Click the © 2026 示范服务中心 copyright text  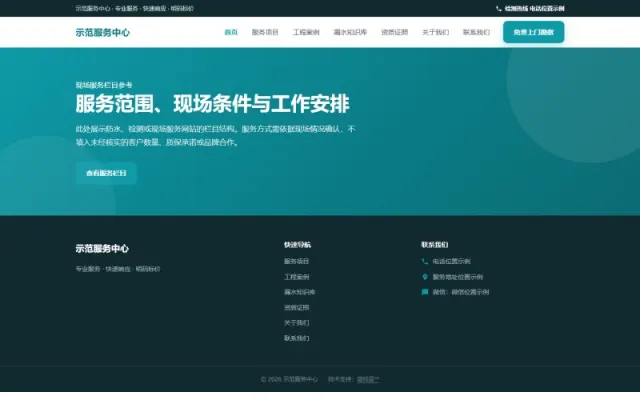(x=289, y=380)
